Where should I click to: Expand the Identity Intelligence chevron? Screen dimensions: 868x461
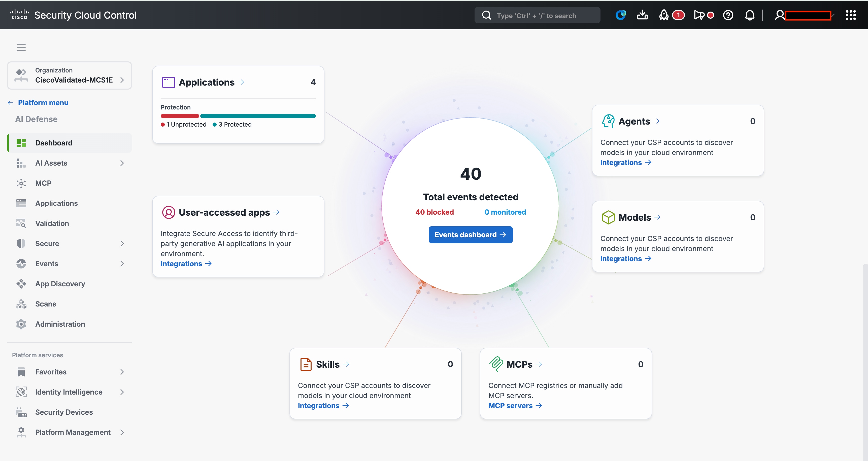(x=122, y=392)
